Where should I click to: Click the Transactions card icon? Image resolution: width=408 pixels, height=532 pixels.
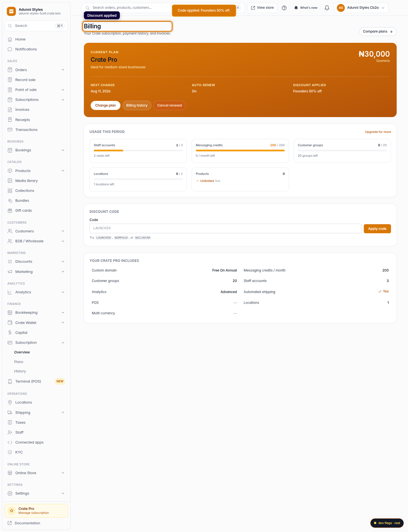[x=10, y=130]
